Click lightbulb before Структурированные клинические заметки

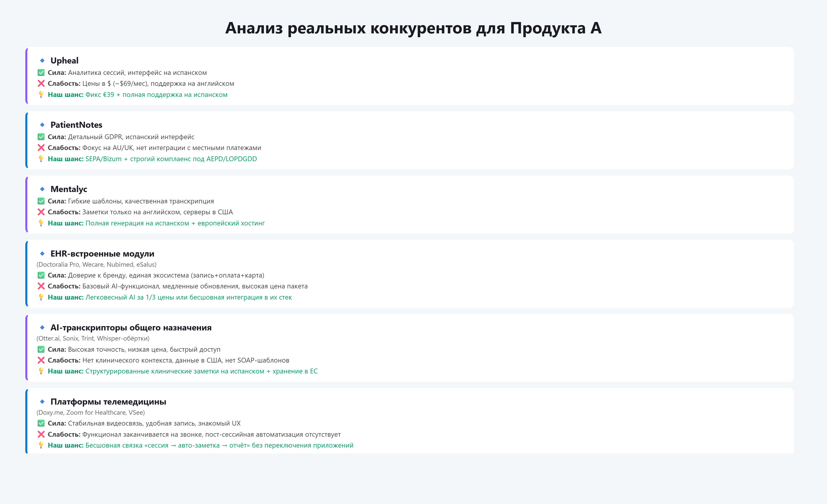coord(41,371)
